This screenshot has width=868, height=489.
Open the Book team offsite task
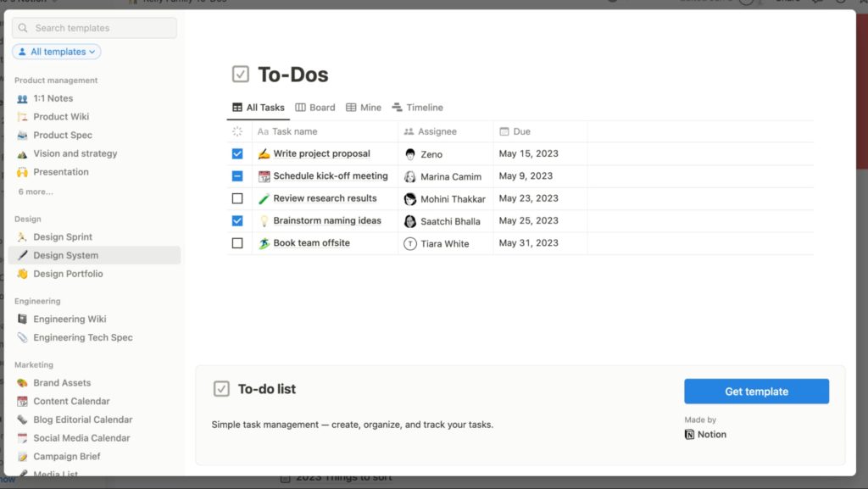(312, 243)
